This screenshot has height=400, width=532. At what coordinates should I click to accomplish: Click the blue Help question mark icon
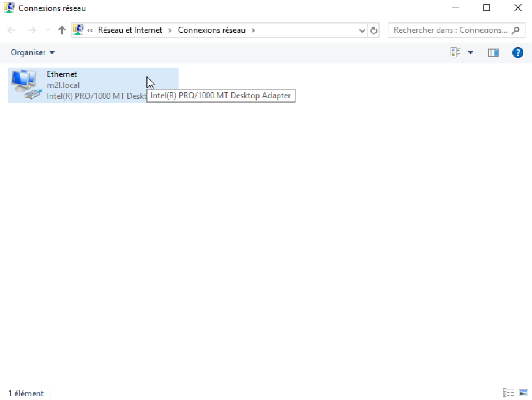(x=517, y=52)
